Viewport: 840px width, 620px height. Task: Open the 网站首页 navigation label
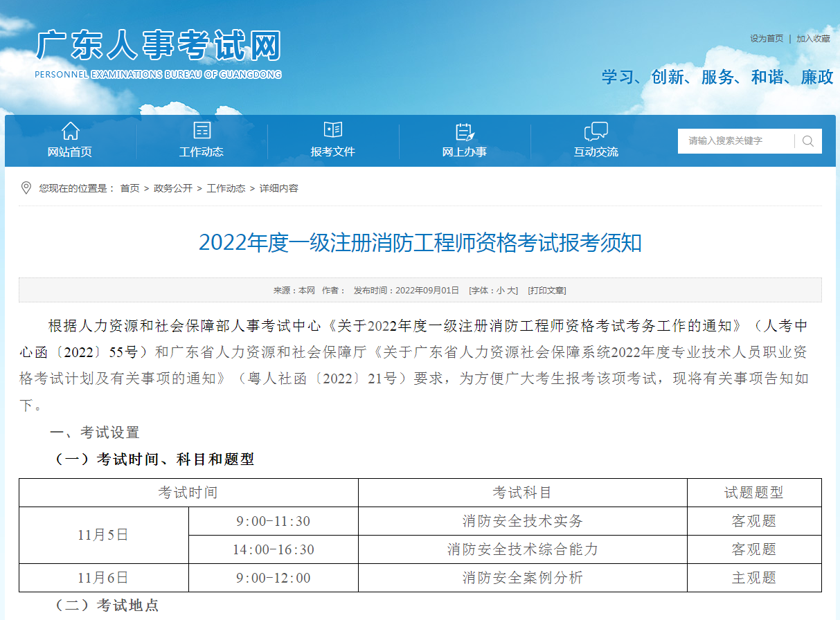tap(70, 152)
